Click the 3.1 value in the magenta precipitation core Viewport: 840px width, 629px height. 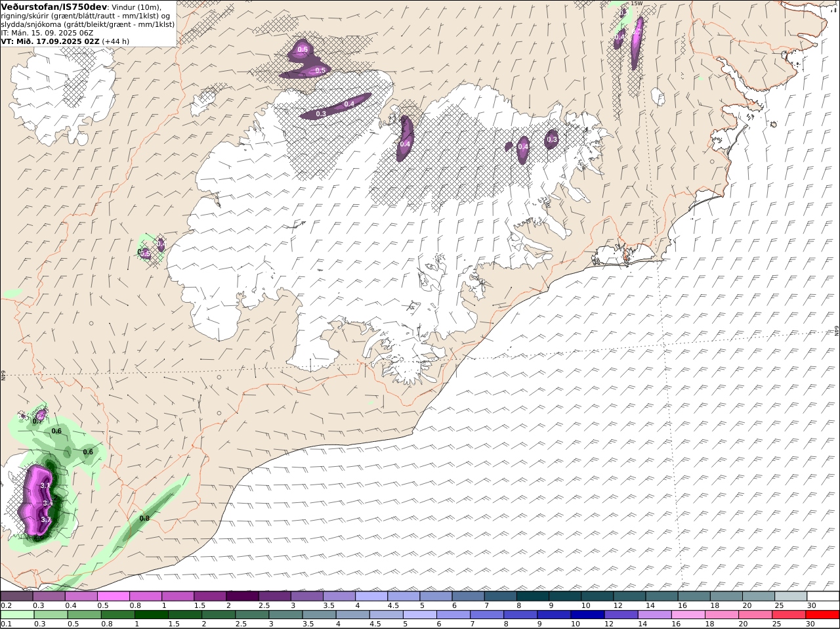pos(45,485)
